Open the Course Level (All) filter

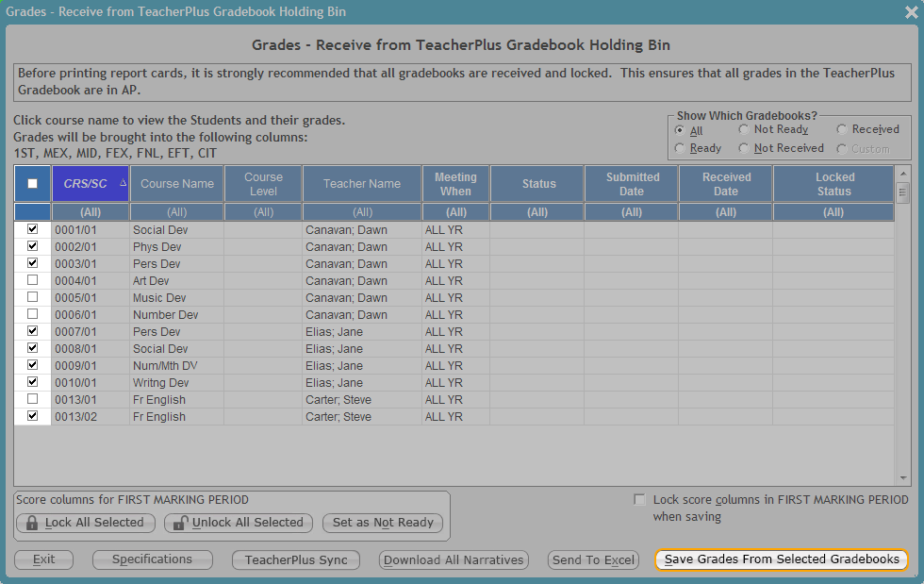(263, 211)
